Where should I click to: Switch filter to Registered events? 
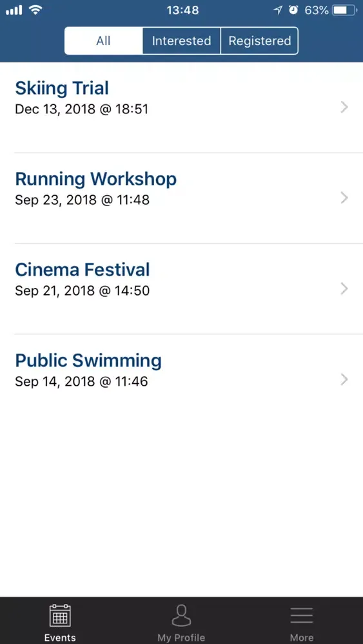[259, 41]
